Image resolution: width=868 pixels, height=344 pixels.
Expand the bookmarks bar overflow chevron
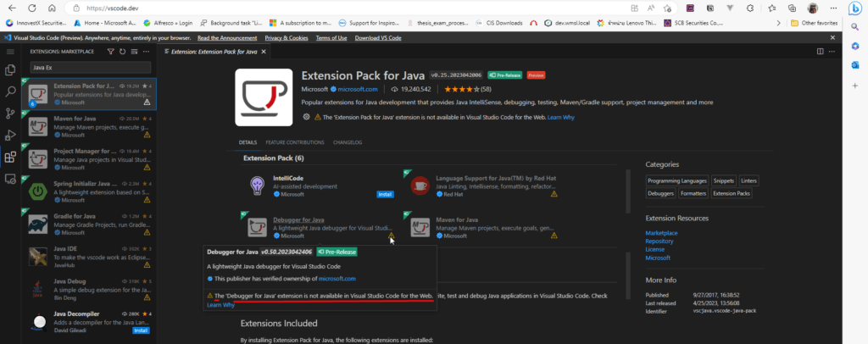[779, 23]
